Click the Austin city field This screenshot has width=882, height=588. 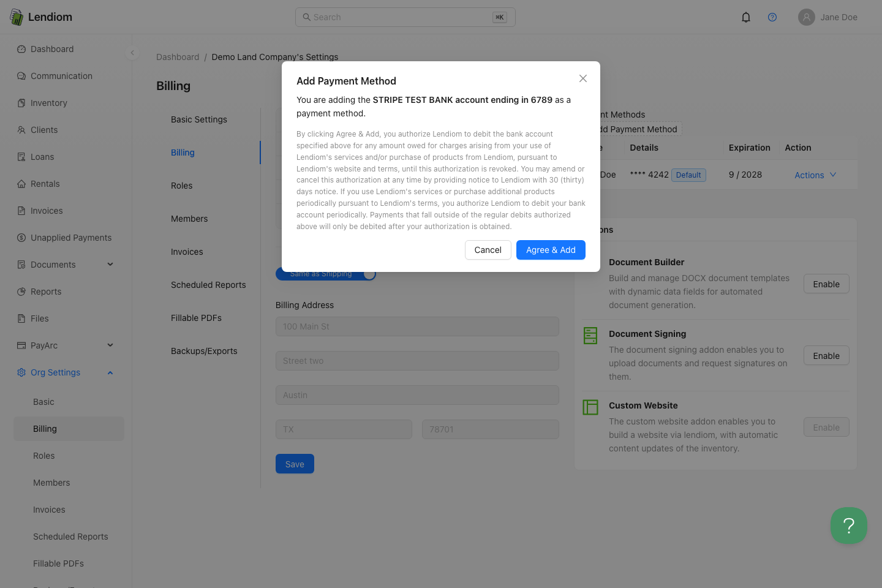click(417, 395)
